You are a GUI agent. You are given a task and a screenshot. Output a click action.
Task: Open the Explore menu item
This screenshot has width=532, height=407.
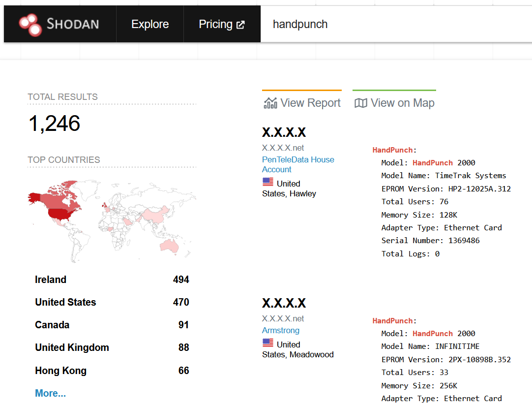[x=150, y=24]
